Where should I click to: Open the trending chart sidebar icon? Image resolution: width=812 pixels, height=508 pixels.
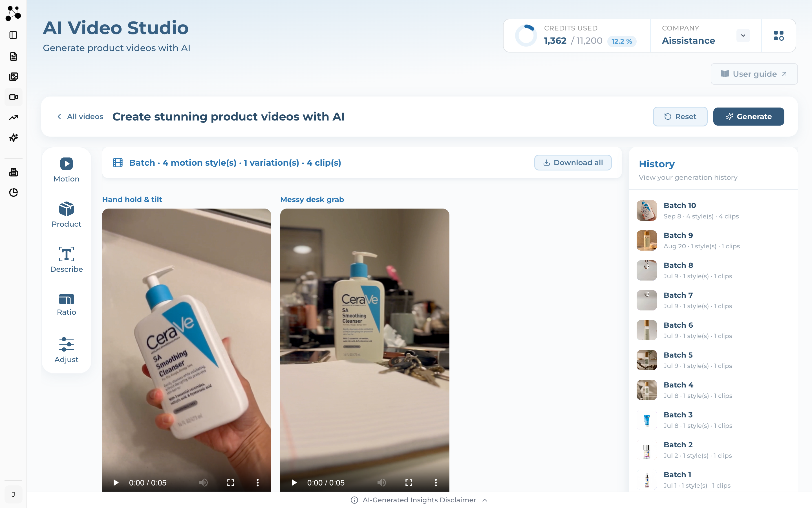coord(14,117)
